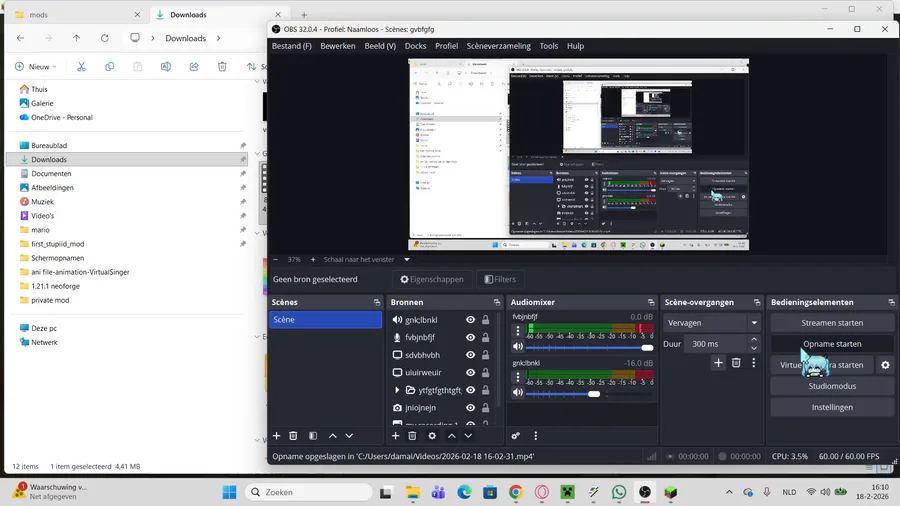Move scene down in Scènes panel
The height and width of the screenshot is (506, 900).
(x=349, y=436)
